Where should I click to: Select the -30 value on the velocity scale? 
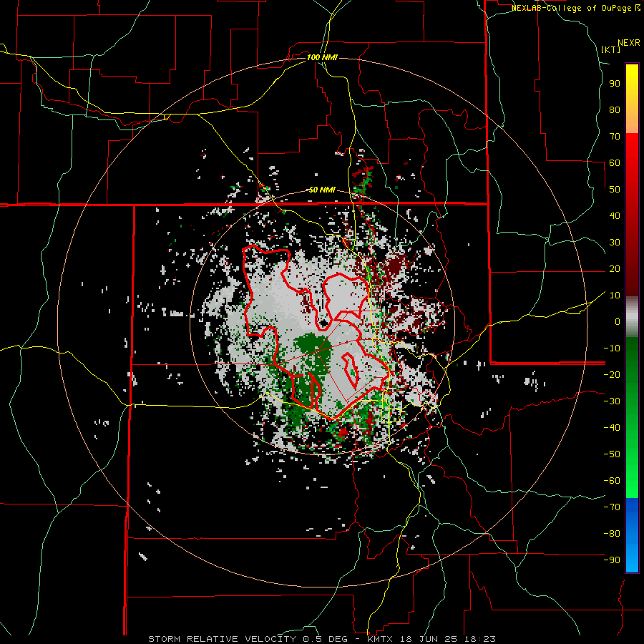[612, 401]
